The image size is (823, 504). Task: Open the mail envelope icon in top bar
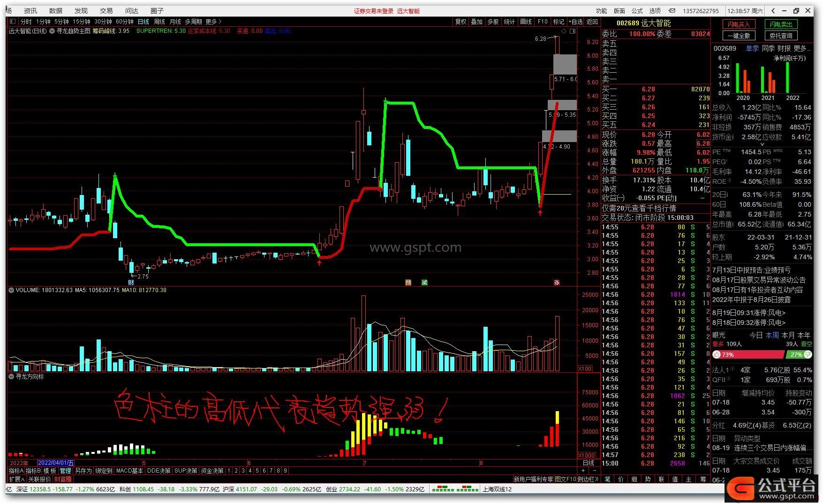pos(672,11)
